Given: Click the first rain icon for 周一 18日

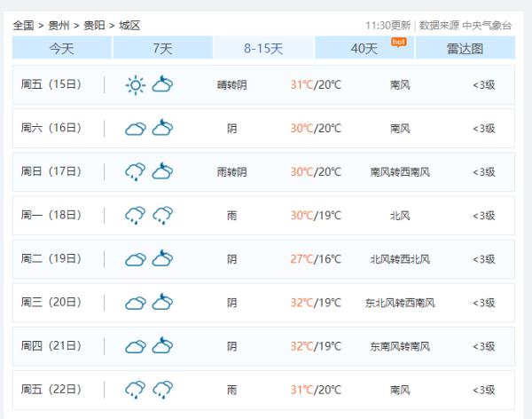Looking at the screenshot, I should point(136,215).
